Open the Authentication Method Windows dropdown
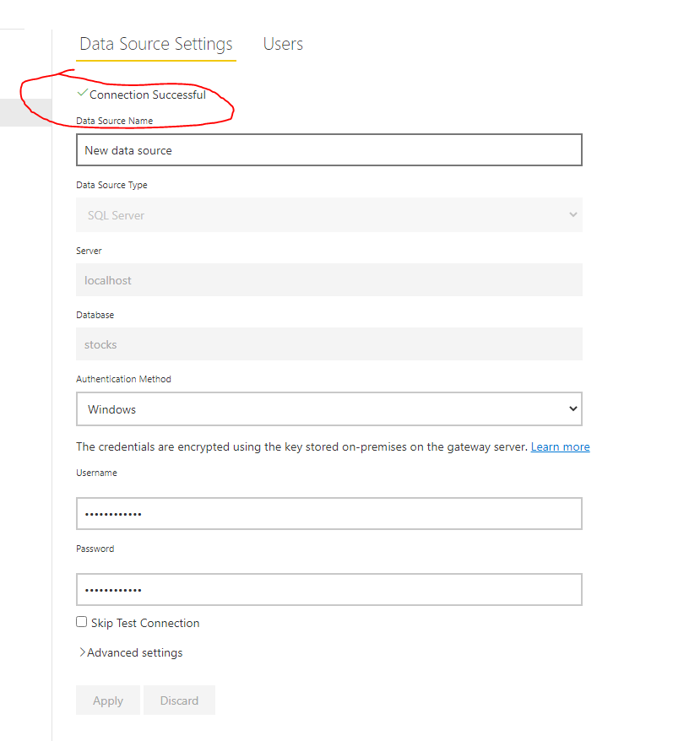This screenshot has height=741, width=700. [329, 408]
